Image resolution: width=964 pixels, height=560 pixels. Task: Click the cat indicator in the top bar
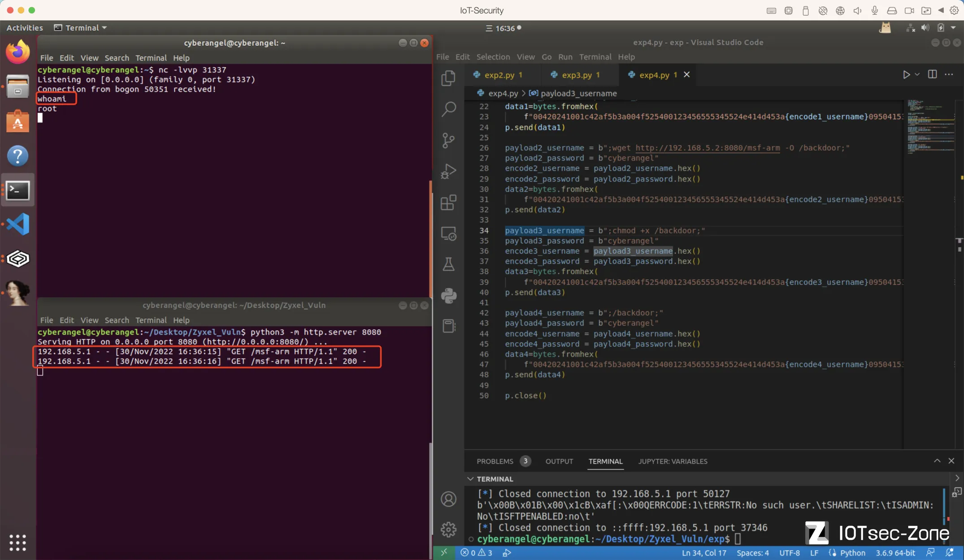tap(885, 28)
